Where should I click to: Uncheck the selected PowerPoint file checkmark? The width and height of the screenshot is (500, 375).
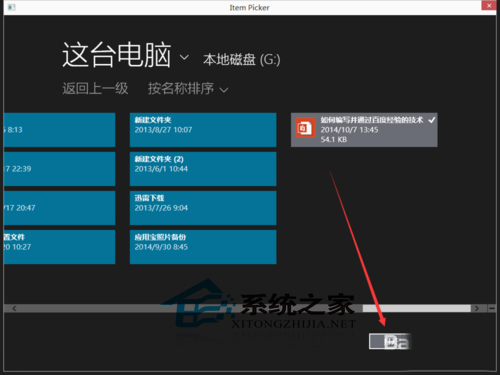click(x=432, y=120)
